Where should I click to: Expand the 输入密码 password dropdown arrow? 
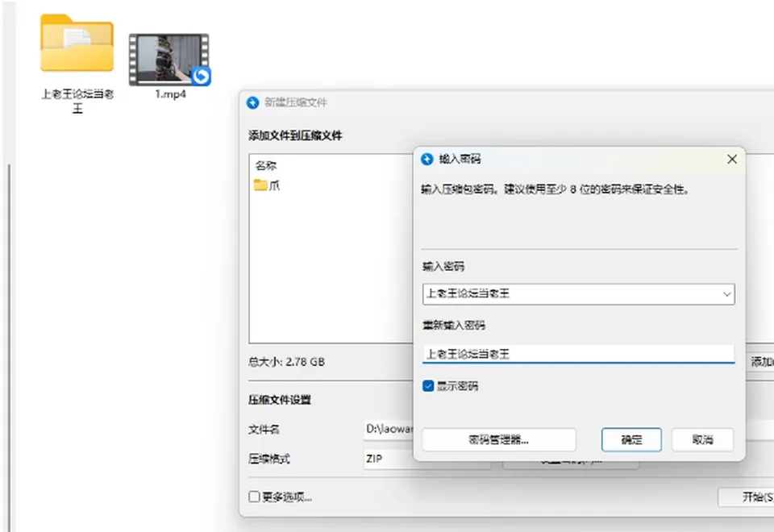(726, 294)
